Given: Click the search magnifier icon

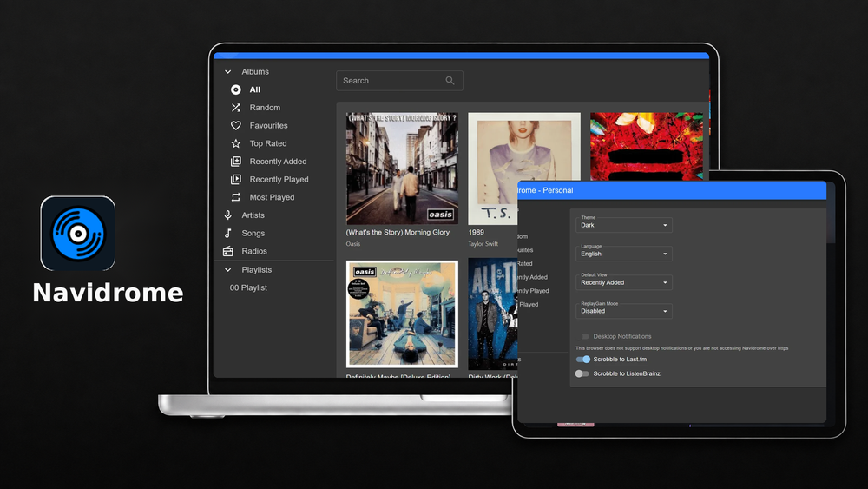Looking at the screenshot, I should coord(450,81).
